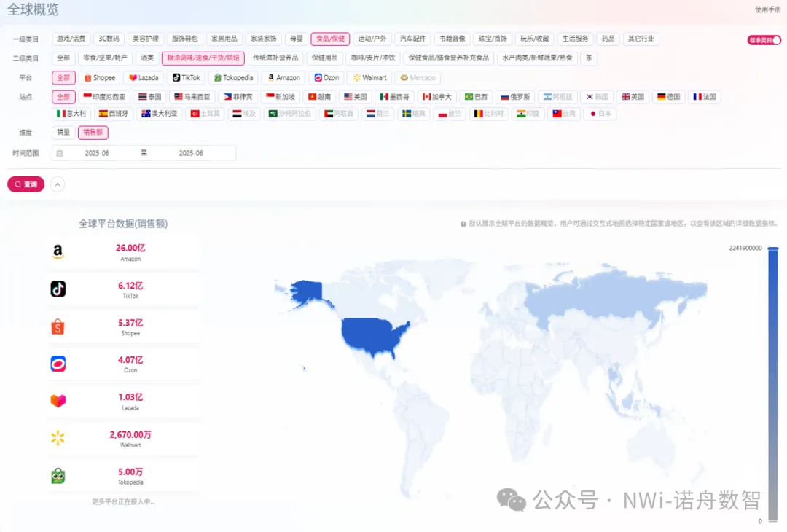Select 美容护理 first-level category
This screenshot has width=787, height=532.
[145, 39]
